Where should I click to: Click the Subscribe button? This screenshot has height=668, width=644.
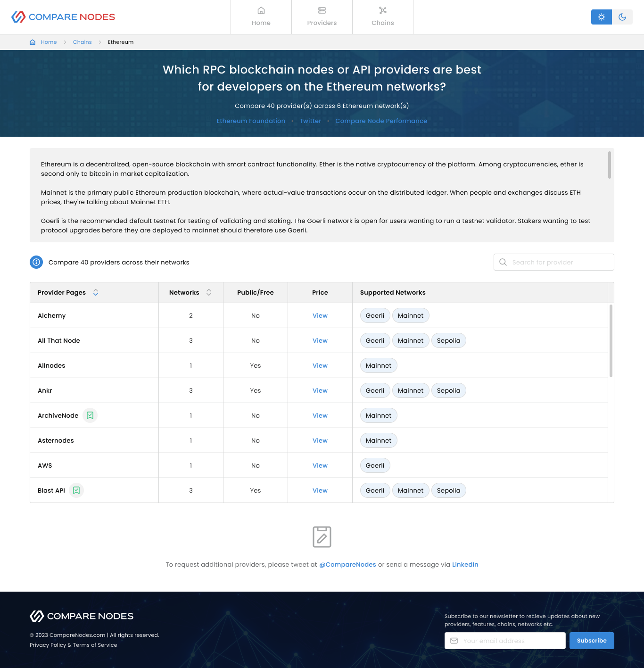coord(592,641)
